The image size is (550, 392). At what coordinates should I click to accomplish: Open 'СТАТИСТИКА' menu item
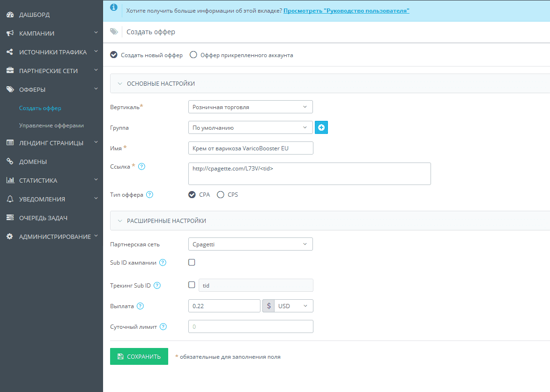click(x=38, y=181)
